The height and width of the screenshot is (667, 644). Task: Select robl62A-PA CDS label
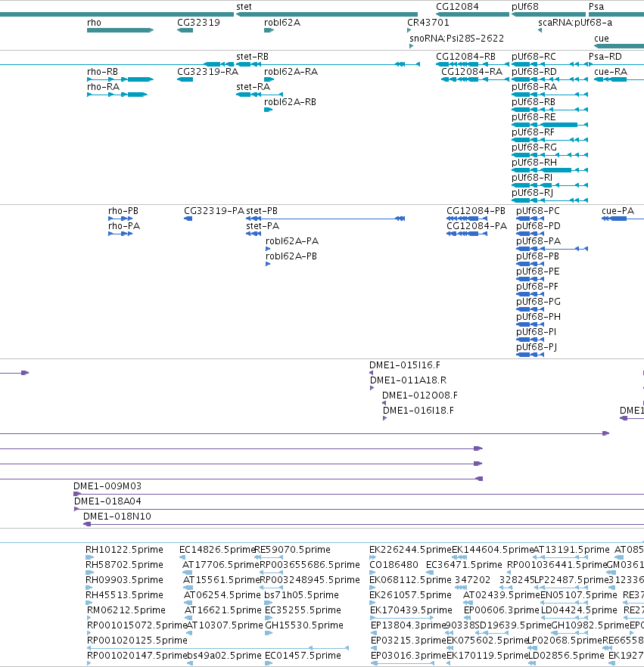(x=292, y=241)
